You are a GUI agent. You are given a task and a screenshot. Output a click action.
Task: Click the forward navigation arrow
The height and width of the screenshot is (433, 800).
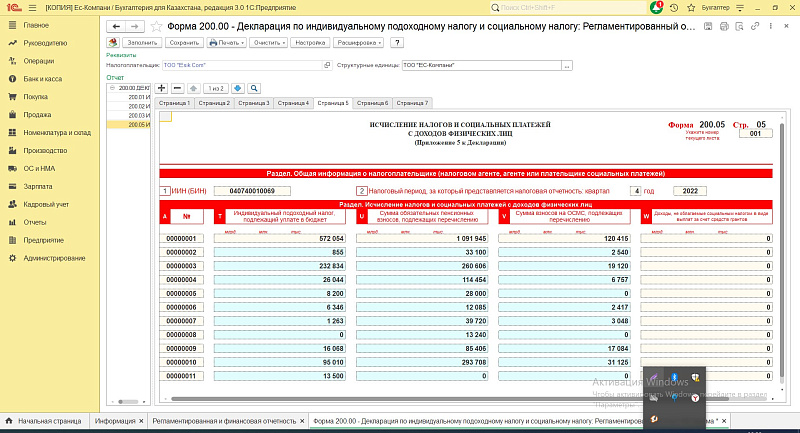tap(133, 25)
